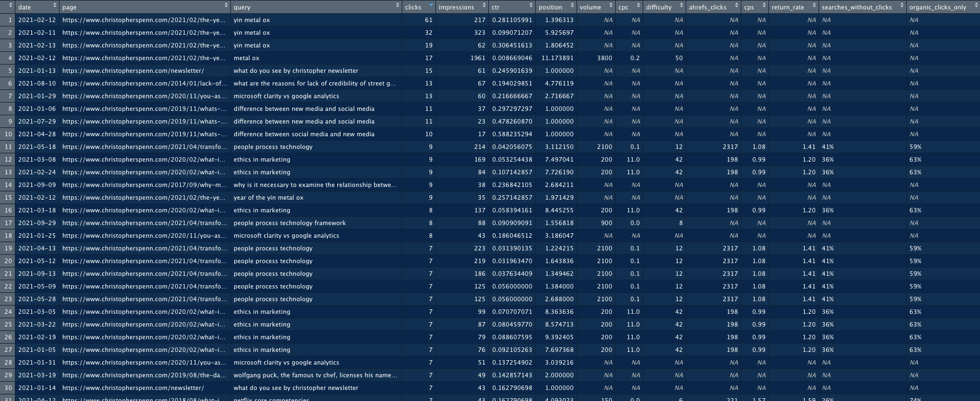Select the date cell 2021-03-19
980x401 pixels.
[37, 375]
